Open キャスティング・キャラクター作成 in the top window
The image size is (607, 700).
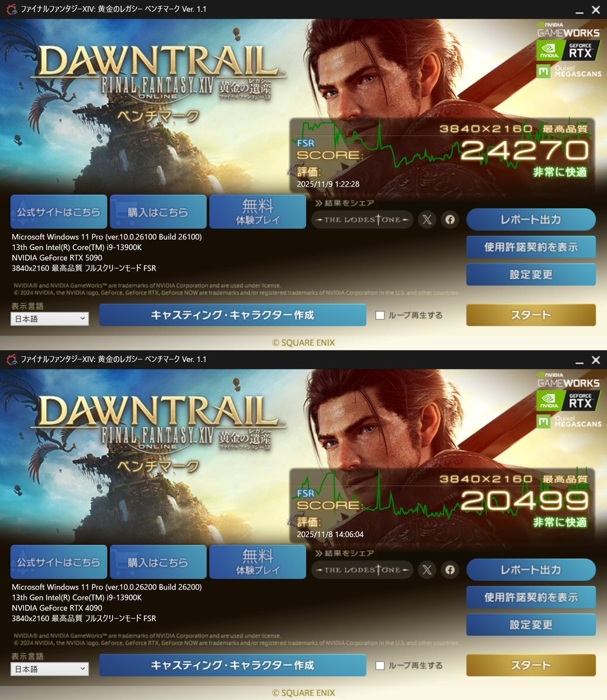coord(233,315)
